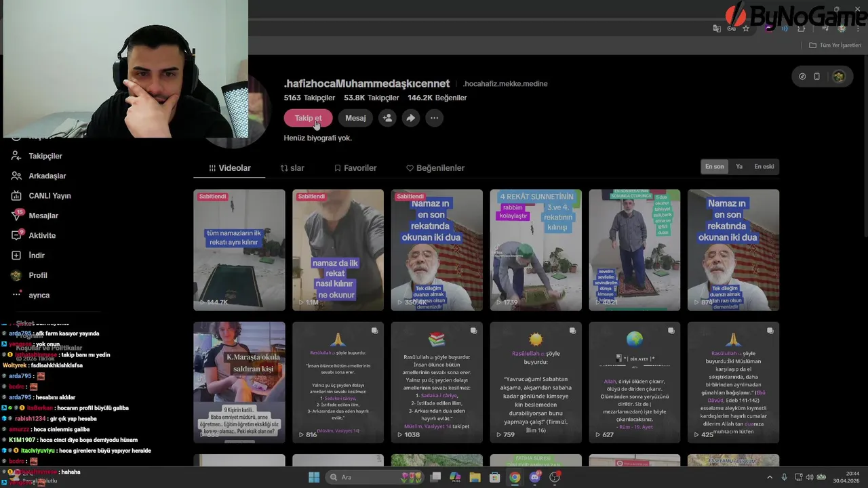Open the 4 REKAT SUNNETİNİN video
The image size is (868, 488).
point(536,250)
